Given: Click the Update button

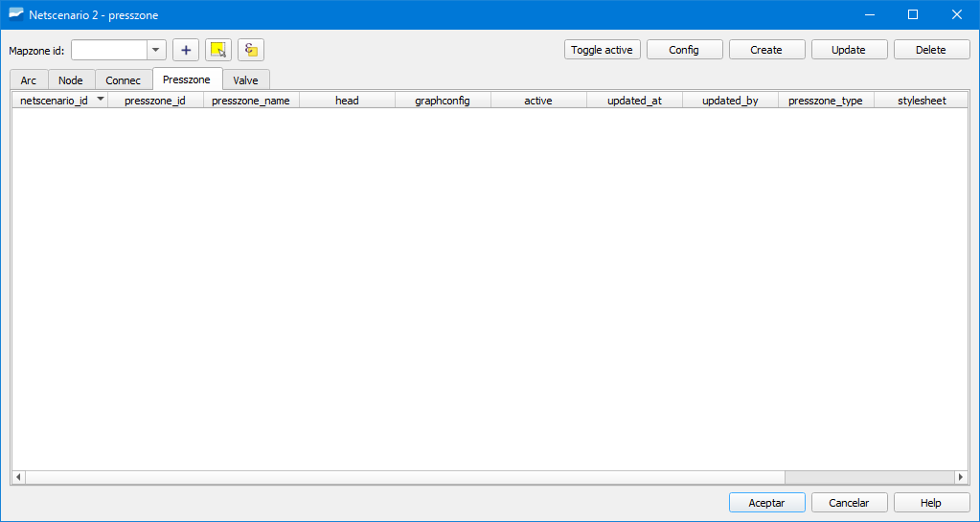Looking at the screenshot, I should (x=850, y=50).
